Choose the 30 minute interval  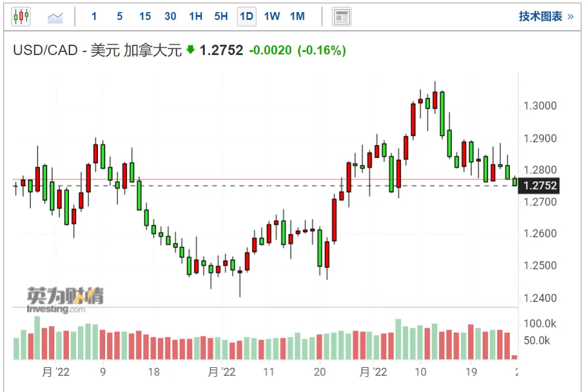pyautogui.click(x=170, y=16)
